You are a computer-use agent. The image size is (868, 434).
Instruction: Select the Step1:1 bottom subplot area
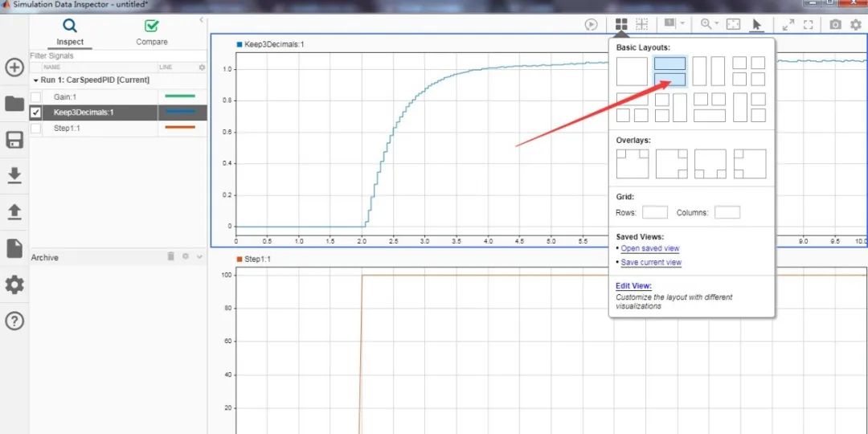539,343
